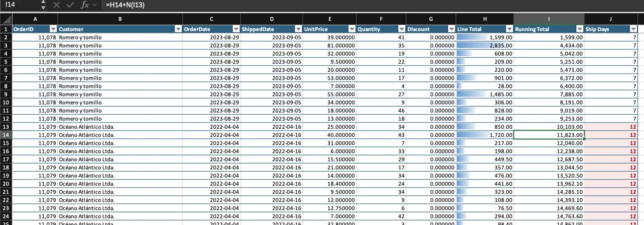Select Running Total cell 9,253.00
The height and width of the screenshot is (225, 644).
tap(549, 119)
